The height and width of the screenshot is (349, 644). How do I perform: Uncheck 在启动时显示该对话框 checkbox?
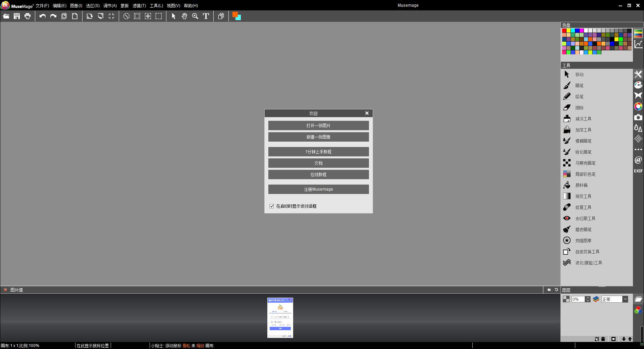pos(272,206)
